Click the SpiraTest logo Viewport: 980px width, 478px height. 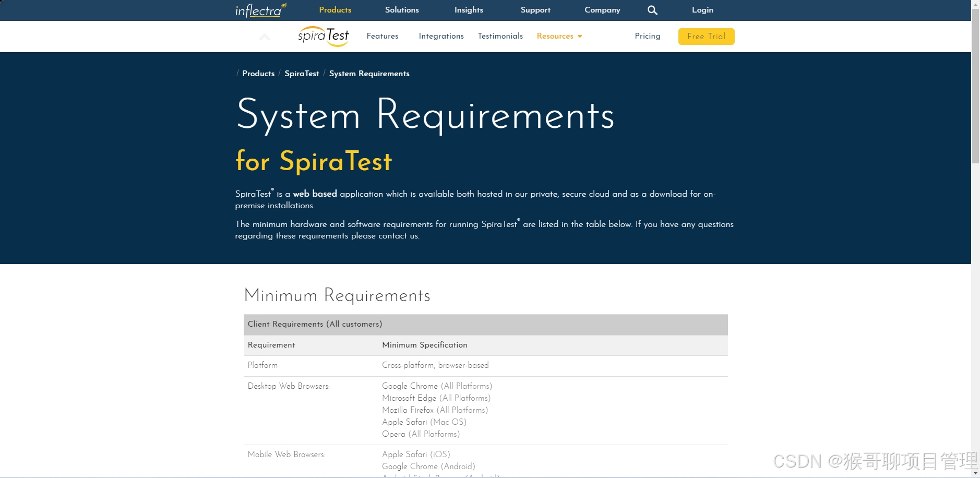click(324, 36)
